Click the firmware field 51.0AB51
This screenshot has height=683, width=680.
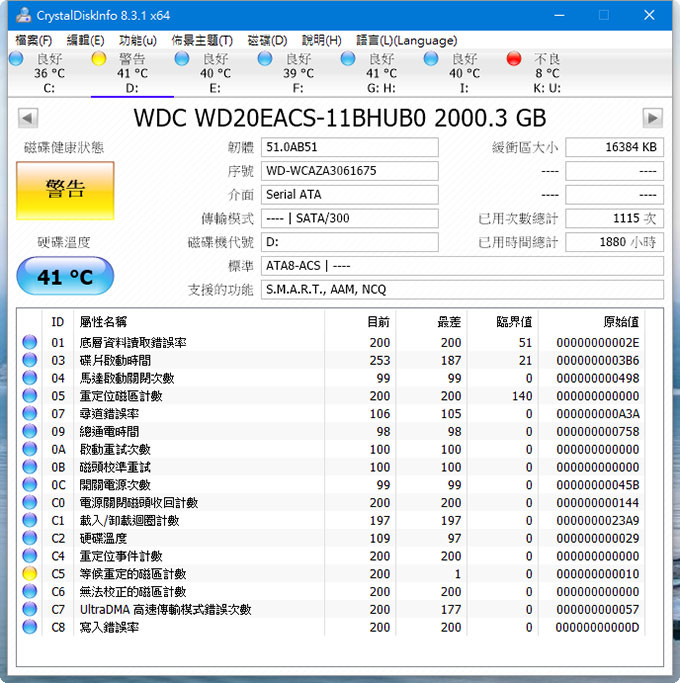(349, 147)
